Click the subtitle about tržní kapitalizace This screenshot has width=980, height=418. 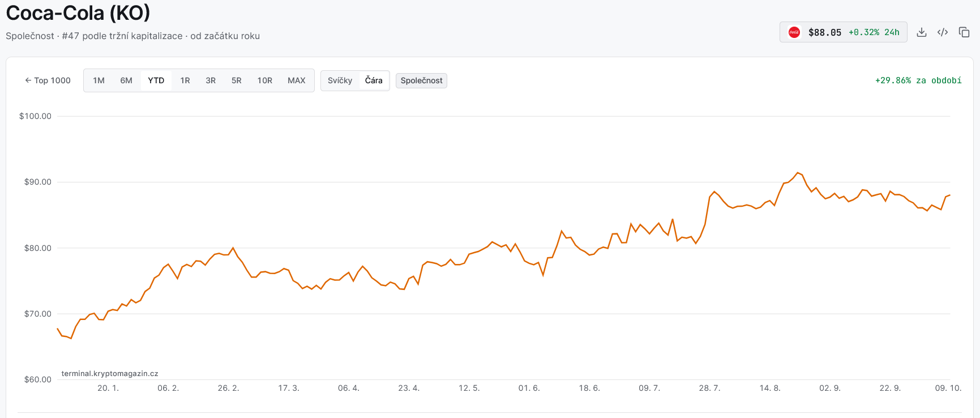tap(132, 36)
